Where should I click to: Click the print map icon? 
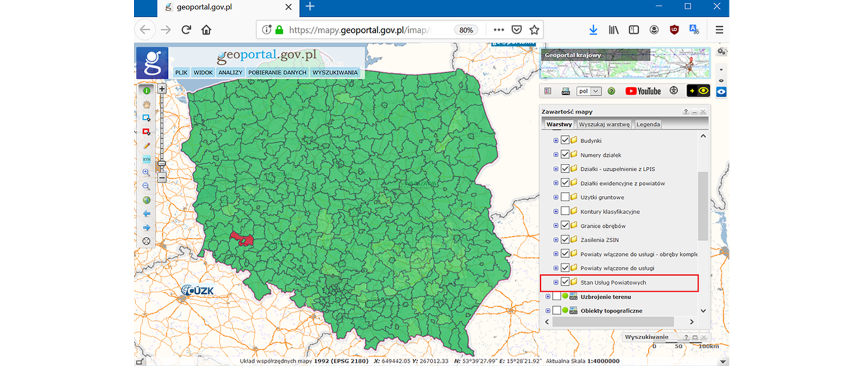tap(566, 91)
